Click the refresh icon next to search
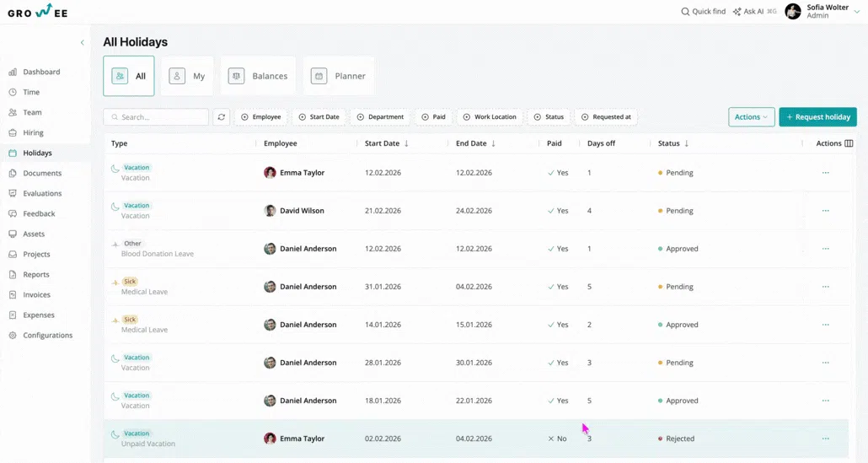The height and width of the screenshot is (463, 868). coord(222,117)
